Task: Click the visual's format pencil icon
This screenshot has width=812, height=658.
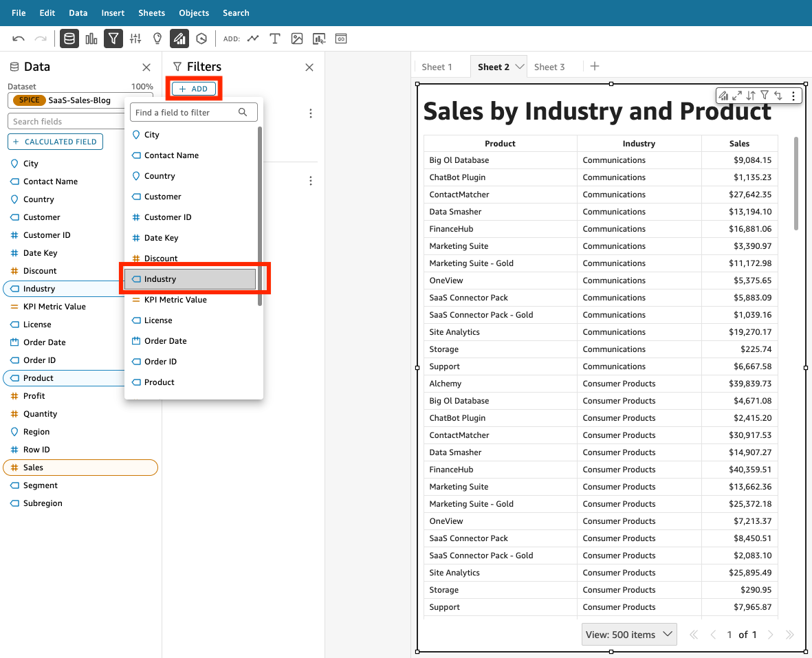Action: (724, 96)
